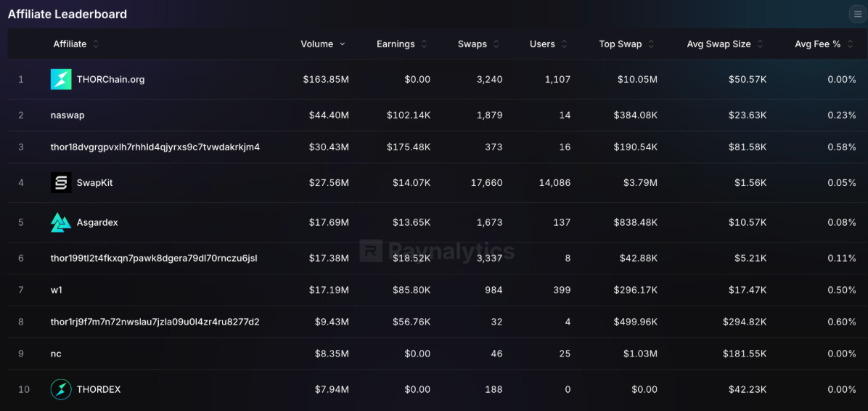
Task: Click the $181.55K avg swap size cell
Action: click(x=745, y=354)
